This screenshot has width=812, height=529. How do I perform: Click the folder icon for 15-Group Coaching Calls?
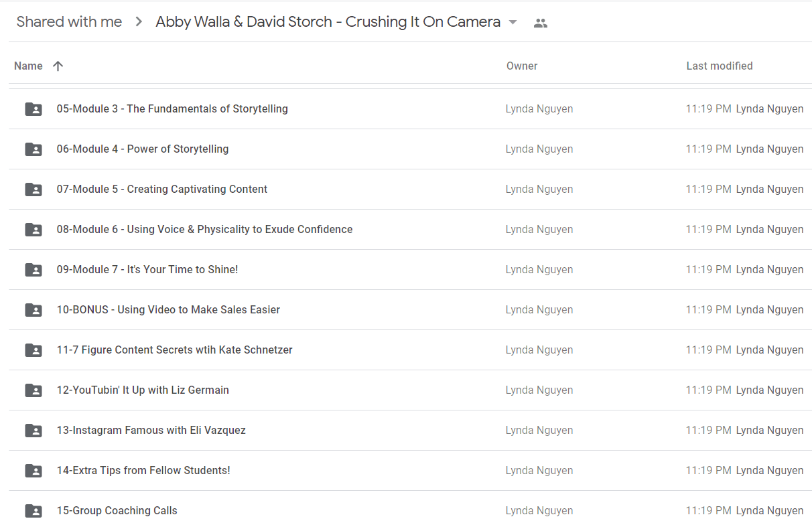pyautogui.click(x=33, y=511)
